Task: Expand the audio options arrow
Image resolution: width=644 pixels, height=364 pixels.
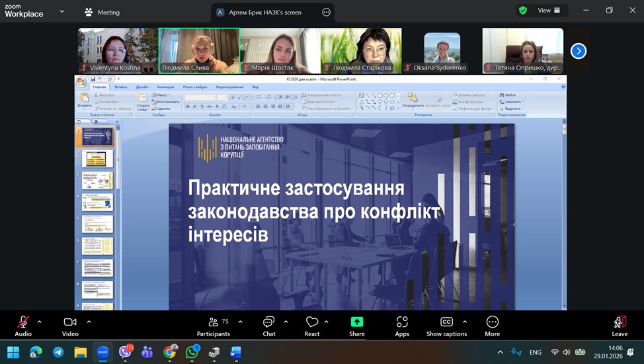Action: (x=40, y=322)
